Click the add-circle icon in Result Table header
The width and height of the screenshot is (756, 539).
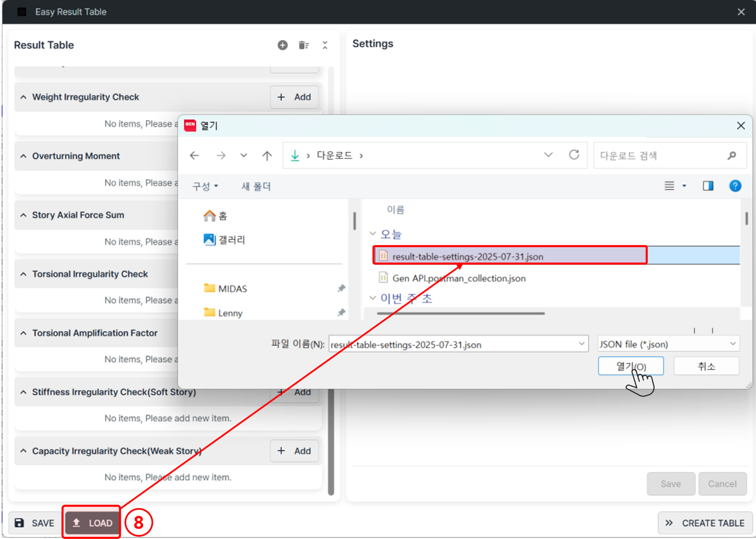pos(283,45)
